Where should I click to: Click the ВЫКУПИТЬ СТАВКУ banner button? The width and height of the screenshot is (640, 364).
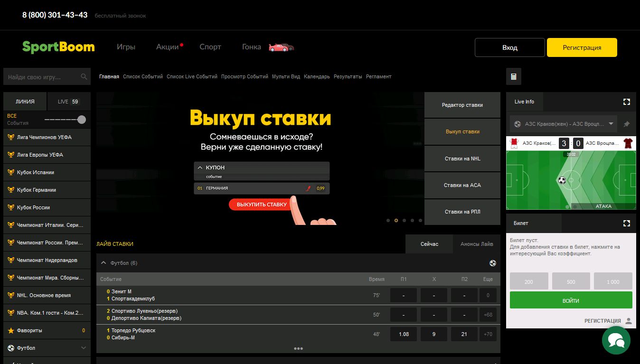(x=262, y=205)
